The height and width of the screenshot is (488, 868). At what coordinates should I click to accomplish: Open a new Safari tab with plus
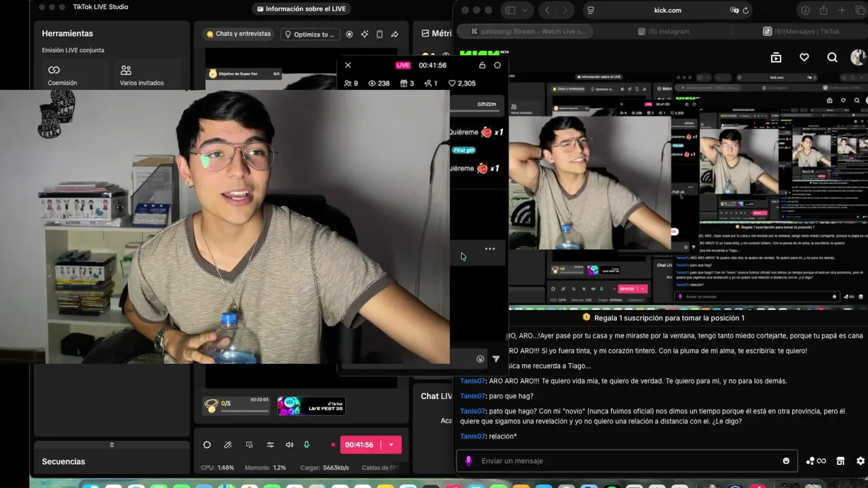coord(842,10)
